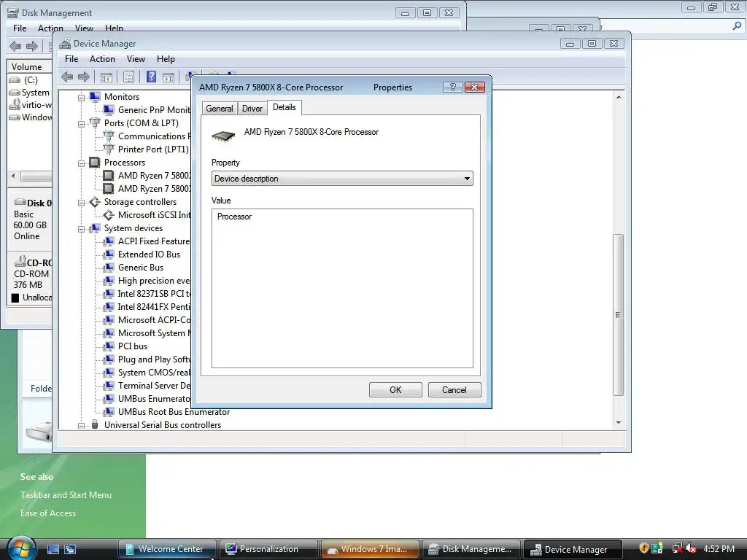747x560 pixels.
Task: Click the Disk Management back arrow icon
Action: coord(15,46)
